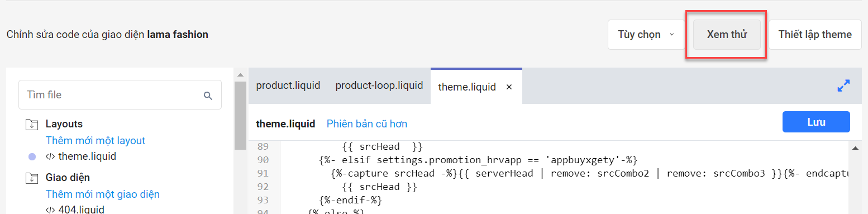Click the Layouts folder icon
Screen dimensions: 868x214
coord(31,125)
